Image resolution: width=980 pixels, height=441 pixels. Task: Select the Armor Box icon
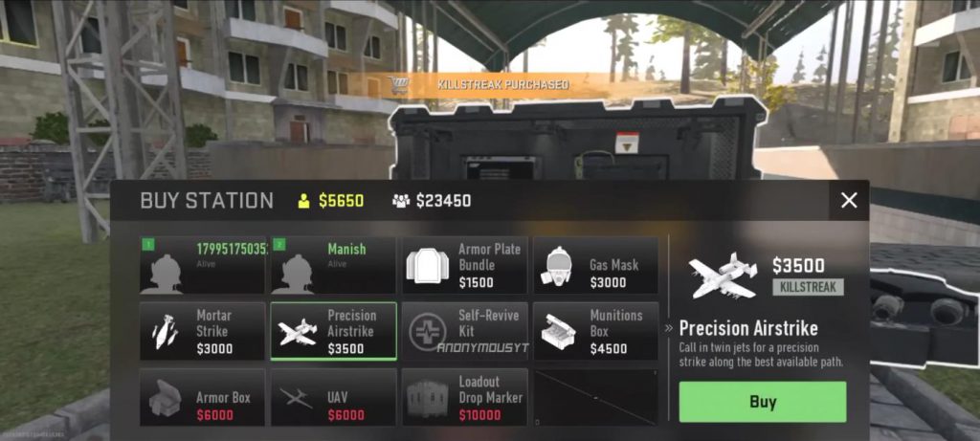click(165, 399)
